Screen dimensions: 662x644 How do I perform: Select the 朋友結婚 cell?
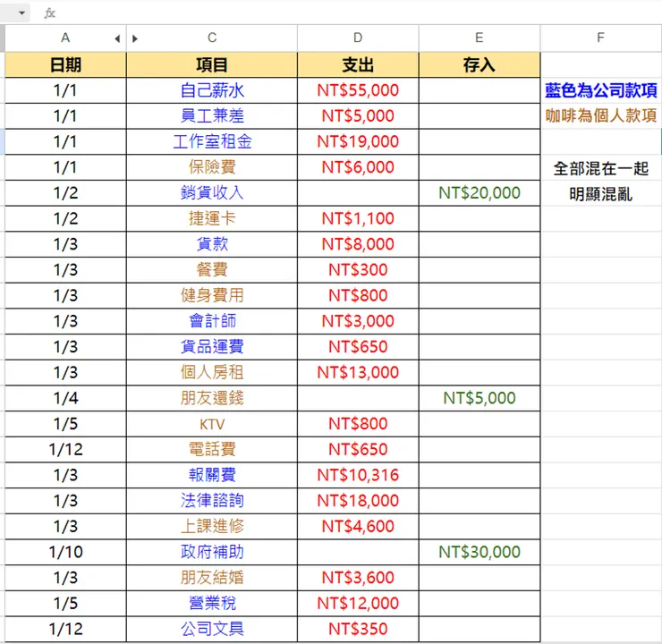click(x=212, y=577)
